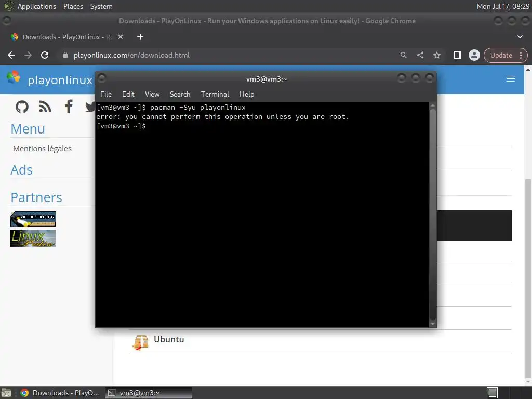Open terminal Edit menu
Viewport: 532px width, 399px height.
click(x=128, y=95)
